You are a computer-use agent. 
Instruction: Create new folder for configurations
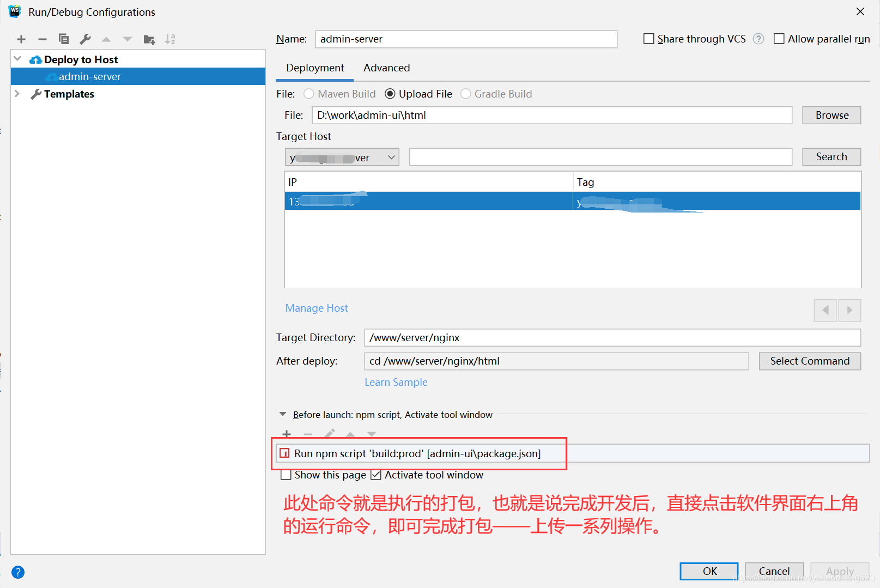pyautogui.click(x=149, y=39)
